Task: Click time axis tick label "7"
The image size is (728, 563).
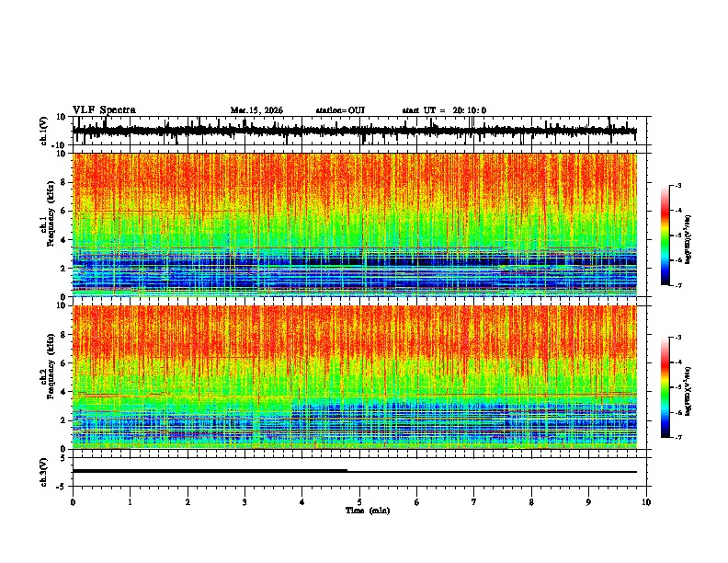Action: [474, 502]
